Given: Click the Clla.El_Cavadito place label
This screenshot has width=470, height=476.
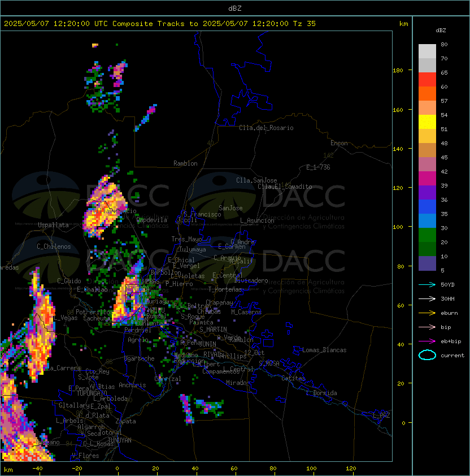Looking at the screenshot, I should (285, 187).
